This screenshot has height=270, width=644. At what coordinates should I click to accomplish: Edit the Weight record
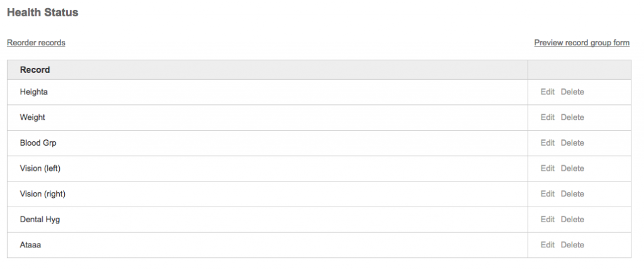[547, 117]
